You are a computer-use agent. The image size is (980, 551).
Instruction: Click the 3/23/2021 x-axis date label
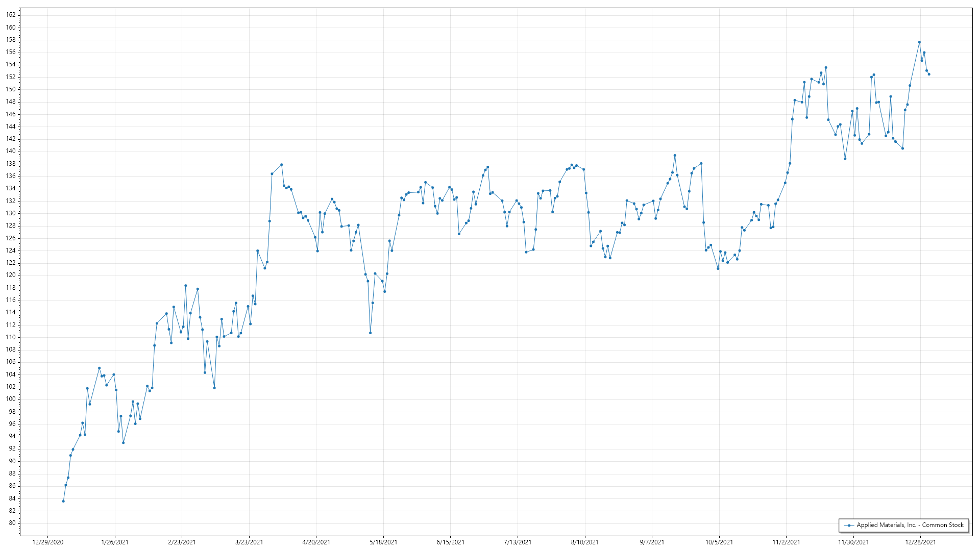coord(249,542)
